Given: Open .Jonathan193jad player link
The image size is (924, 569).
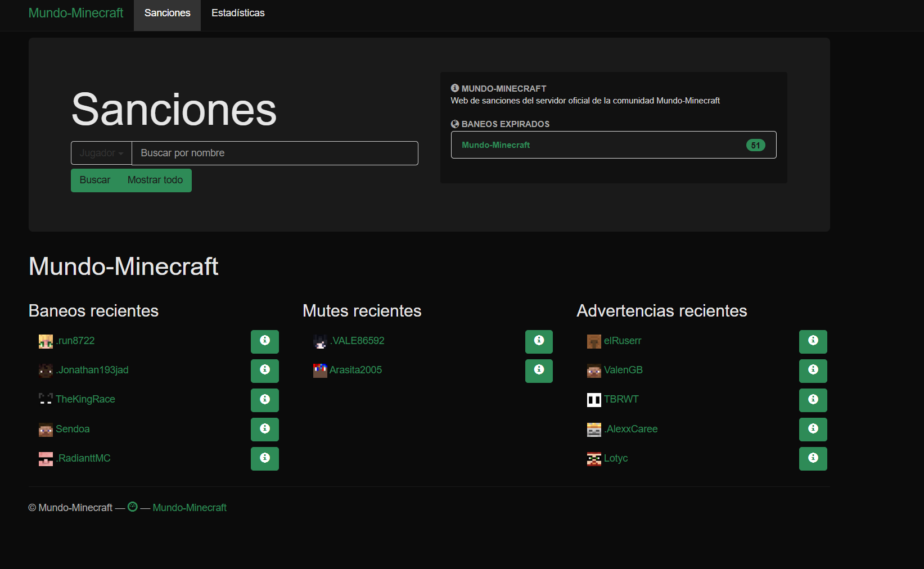Looking at the screenshot, I should pos(93,370).
